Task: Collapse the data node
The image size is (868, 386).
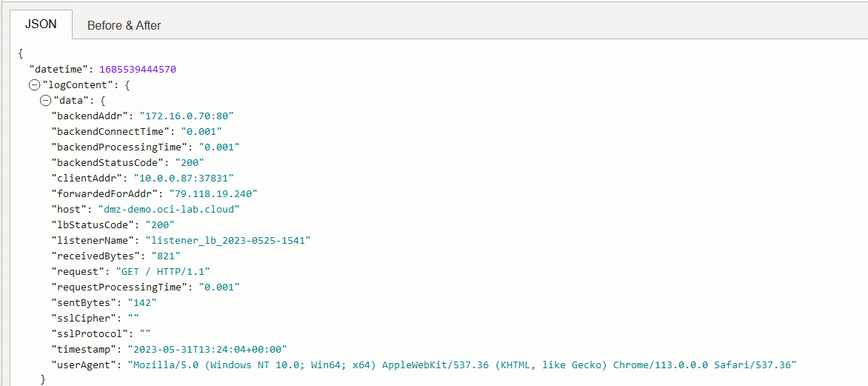Action: pyautogui.click(x=45, y=100)
